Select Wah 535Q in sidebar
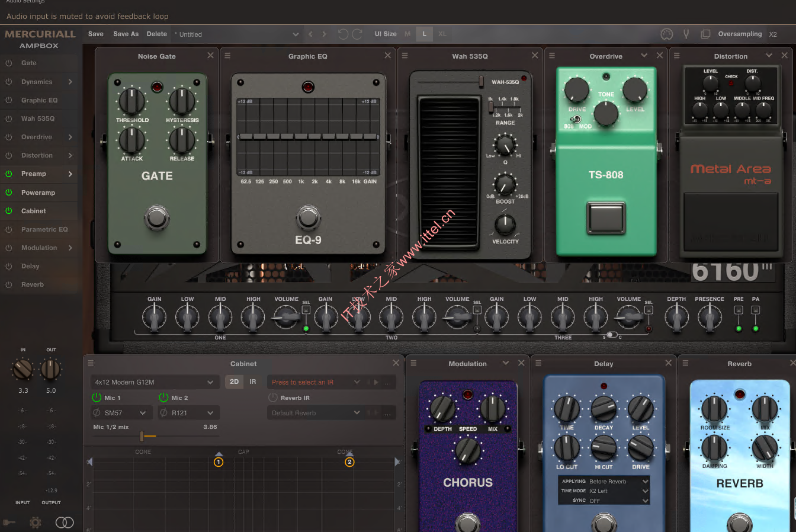 pyautogui.click(x=38, y=118)
